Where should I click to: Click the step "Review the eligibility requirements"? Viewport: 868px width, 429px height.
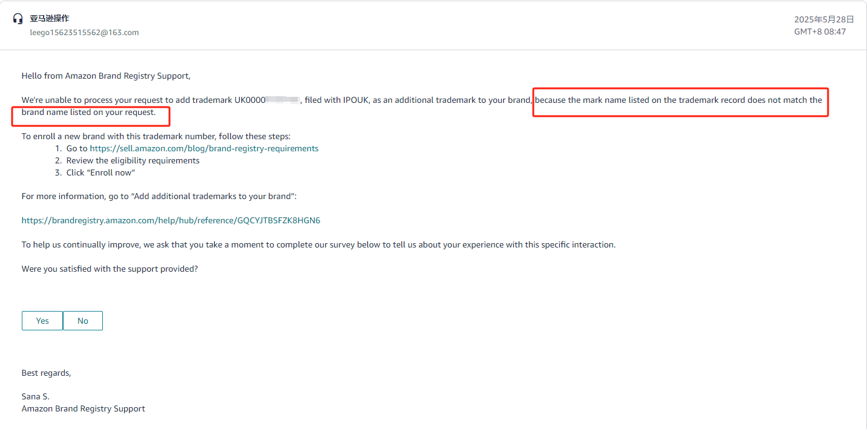[133, 160]
